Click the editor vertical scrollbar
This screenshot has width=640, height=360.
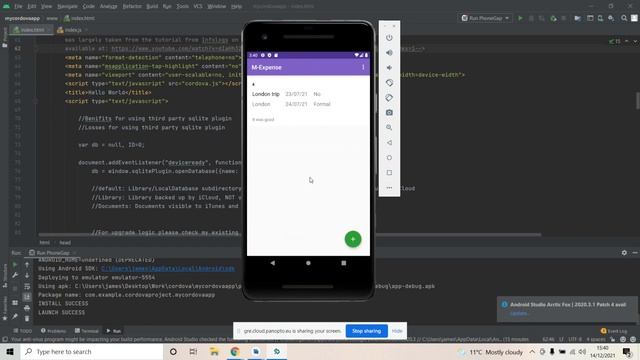click(x=637, y=101)
